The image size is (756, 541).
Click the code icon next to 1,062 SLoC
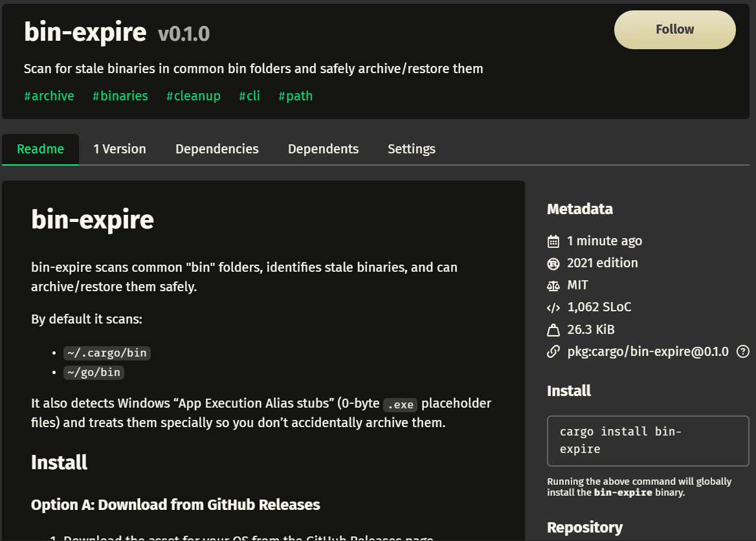click(x=553, y=307)
